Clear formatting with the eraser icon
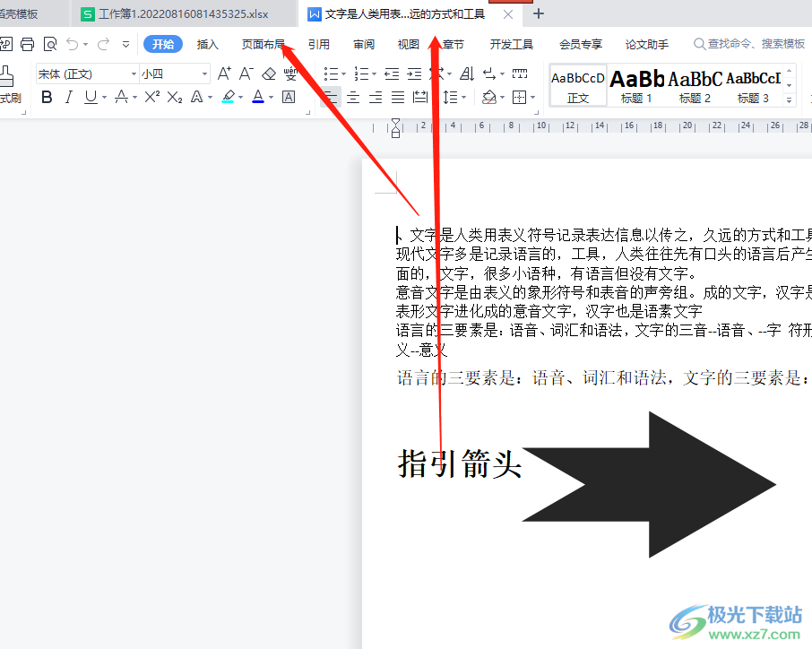 coord(269,74)
